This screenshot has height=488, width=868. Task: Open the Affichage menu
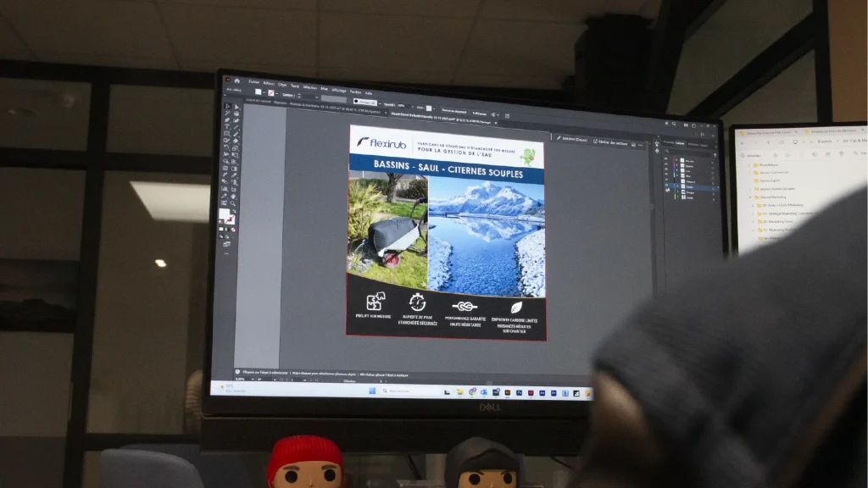point(339,91)
